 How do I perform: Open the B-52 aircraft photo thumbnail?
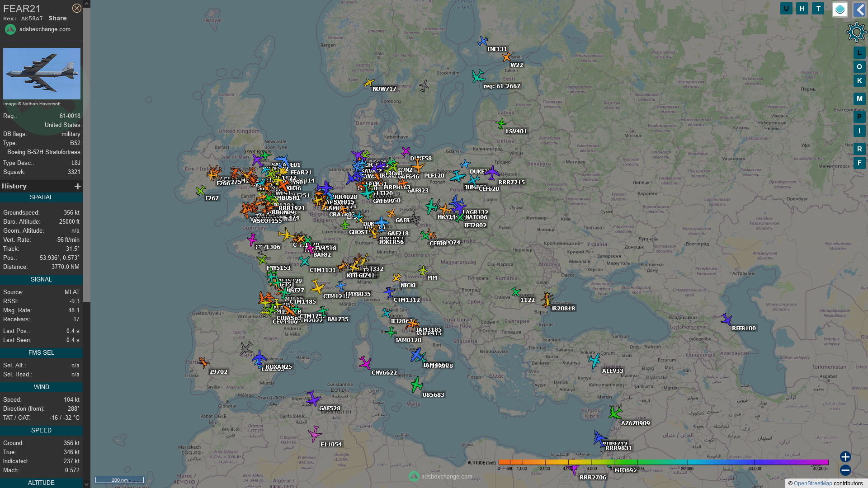tap(42, 74)
